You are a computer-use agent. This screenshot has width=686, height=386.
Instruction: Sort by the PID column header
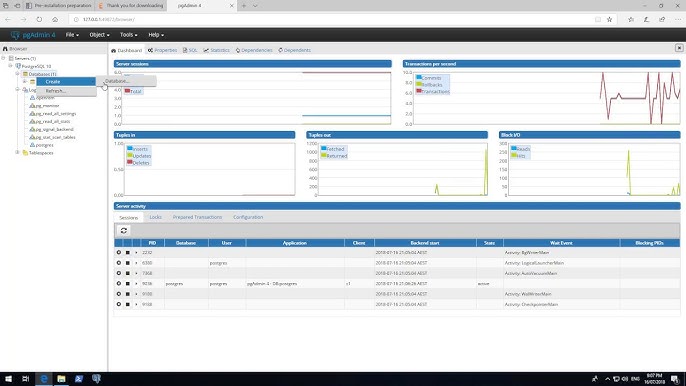(x=152, y=243)
